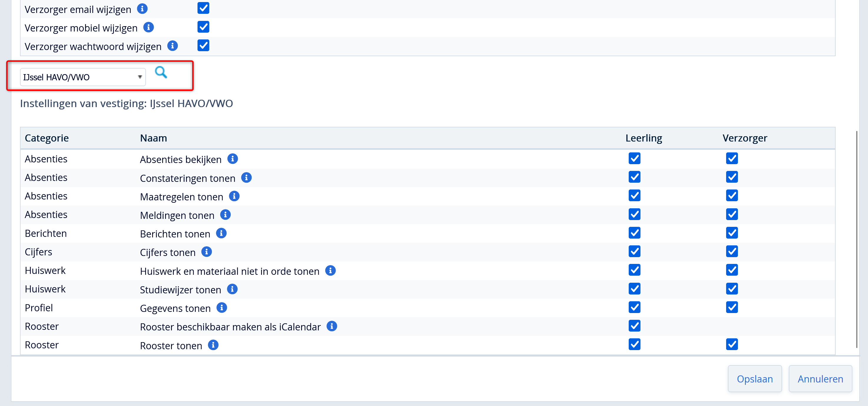
Task: Show info for Rooster beschikbaar maken als iCalendar
Action: coord(332,326)
